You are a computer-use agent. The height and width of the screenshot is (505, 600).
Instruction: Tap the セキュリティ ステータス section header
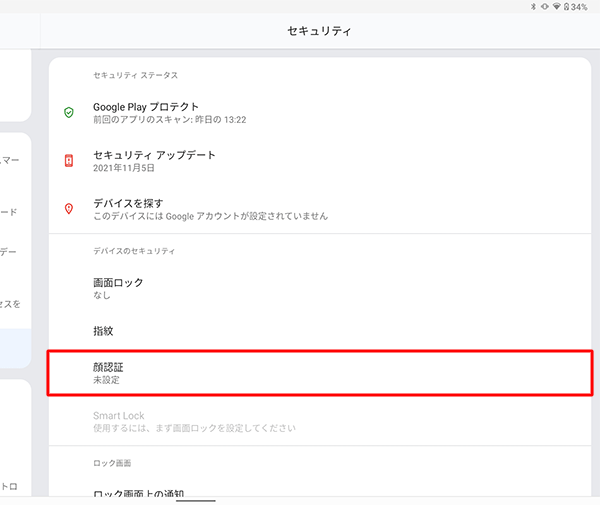(135, 75)
